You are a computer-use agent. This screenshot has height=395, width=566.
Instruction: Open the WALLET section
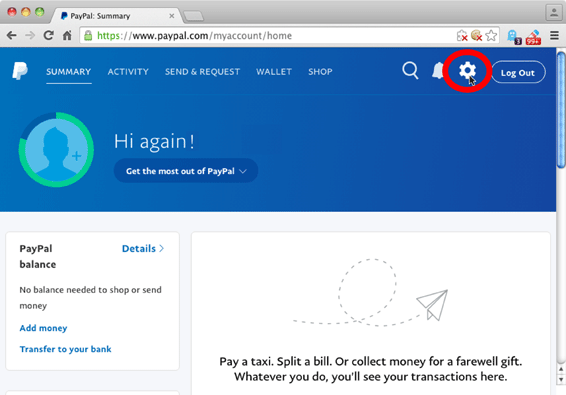click(274, 72)
